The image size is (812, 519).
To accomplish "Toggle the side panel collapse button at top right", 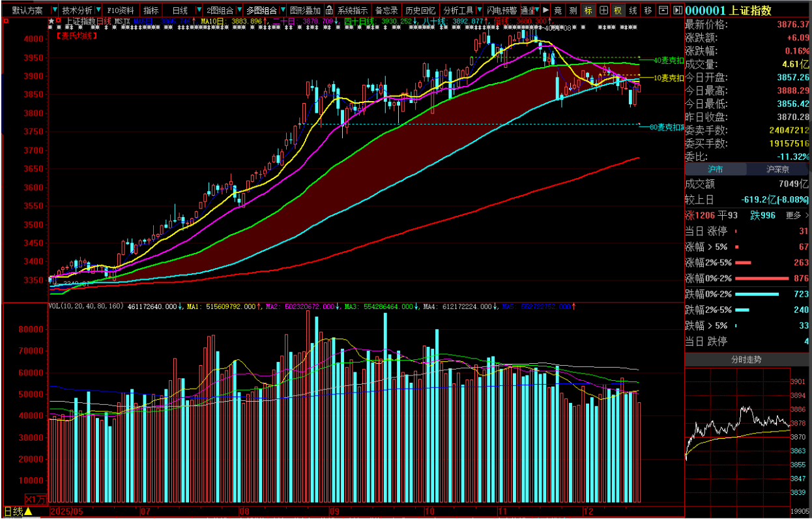I will point(678,10).
